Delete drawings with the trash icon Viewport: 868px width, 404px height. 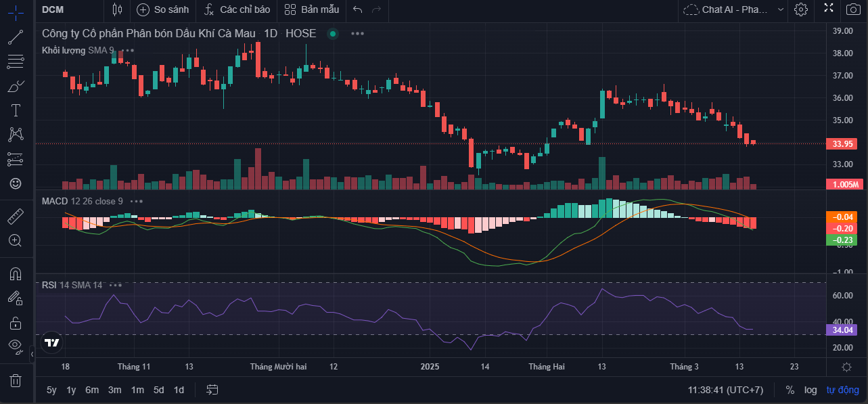[15, 380]
